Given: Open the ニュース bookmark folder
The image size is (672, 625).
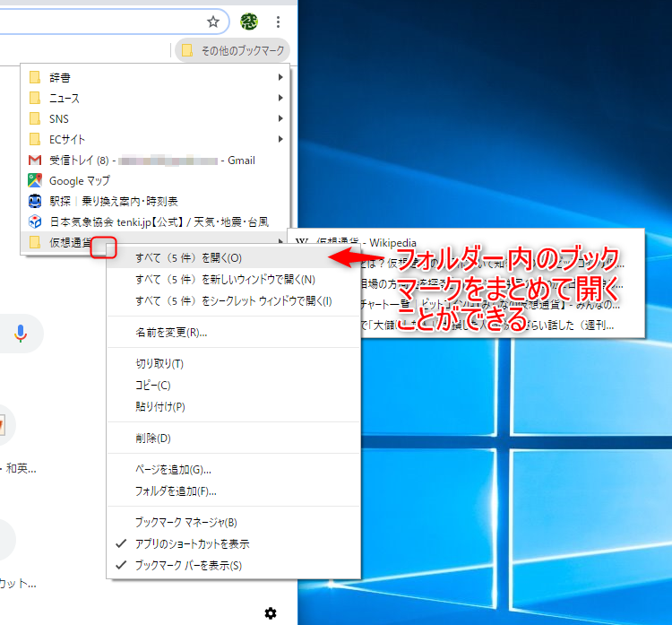Looking at the screenshot, I should click(155, 98).
